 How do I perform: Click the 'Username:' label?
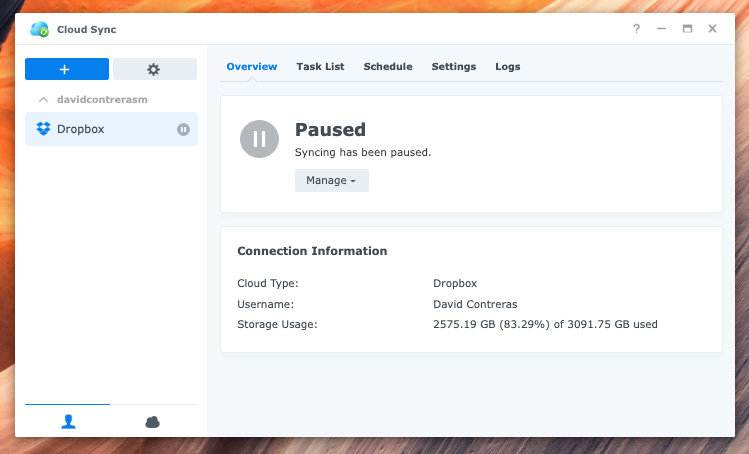click(266, 304)
